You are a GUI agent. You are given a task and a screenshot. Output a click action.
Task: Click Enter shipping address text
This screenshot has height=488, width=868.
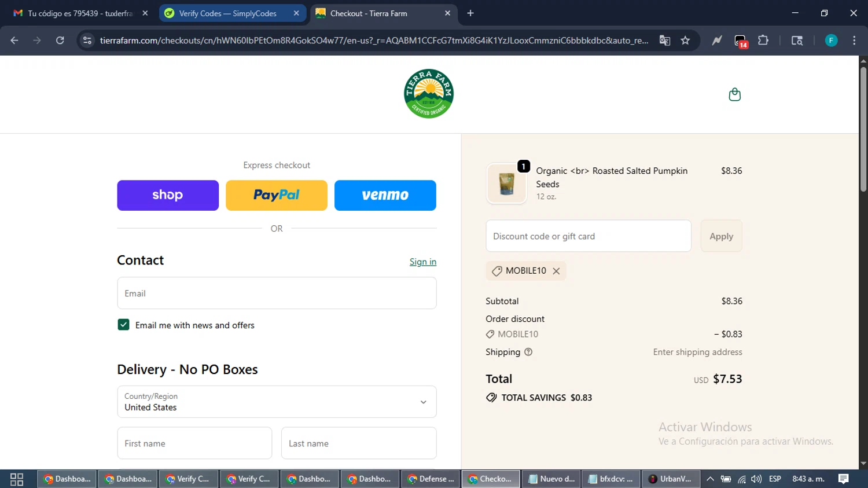pos(697,352)
